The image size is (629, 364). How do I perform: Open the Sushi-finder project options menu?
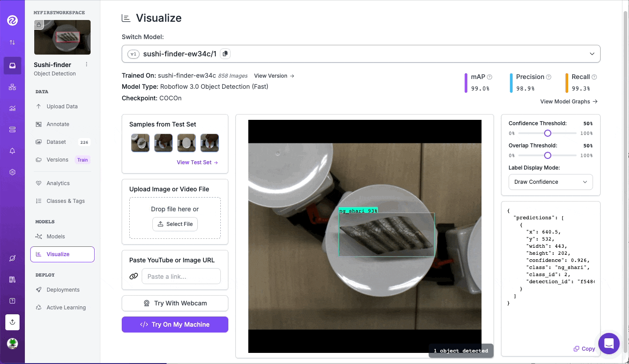pyautogui.click(x=87, y=65)
